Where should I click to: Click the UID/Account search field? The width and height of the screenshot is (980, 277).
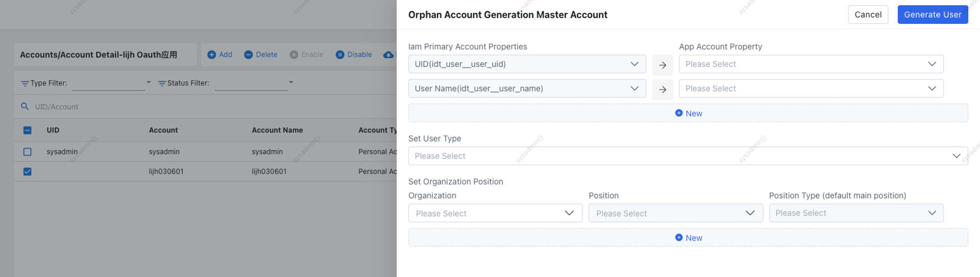pos(204,107)
